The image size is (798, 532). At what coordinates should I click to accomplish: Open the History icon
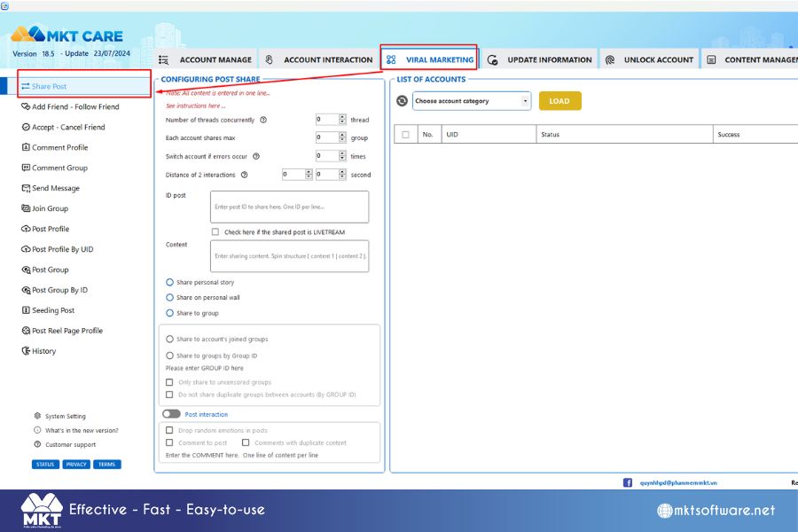[x=26, y=351]
